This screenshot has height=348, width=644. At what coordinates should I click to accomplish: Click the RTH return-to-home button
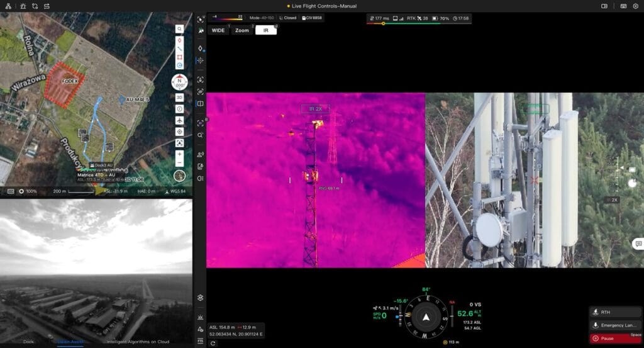pos(615,312)
